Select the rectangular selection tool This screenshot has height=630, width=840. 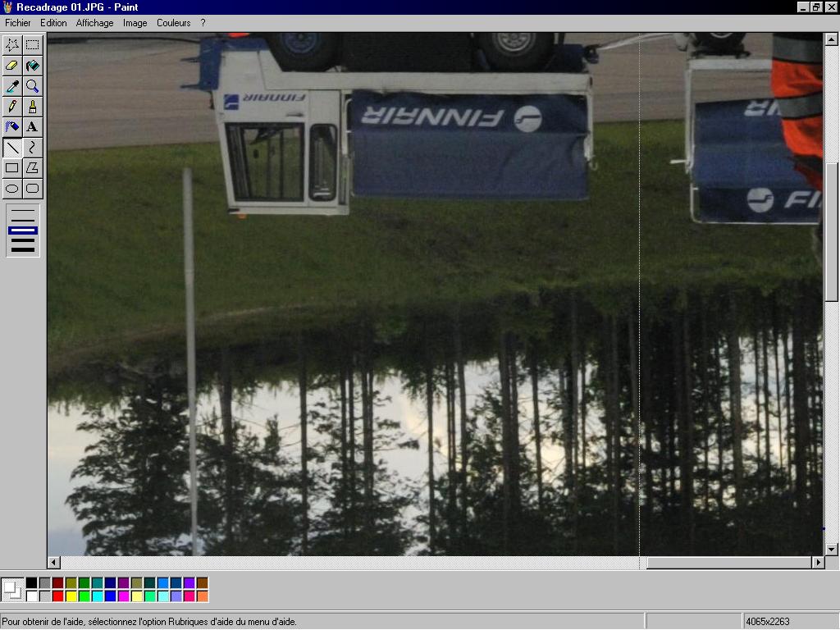32,44
